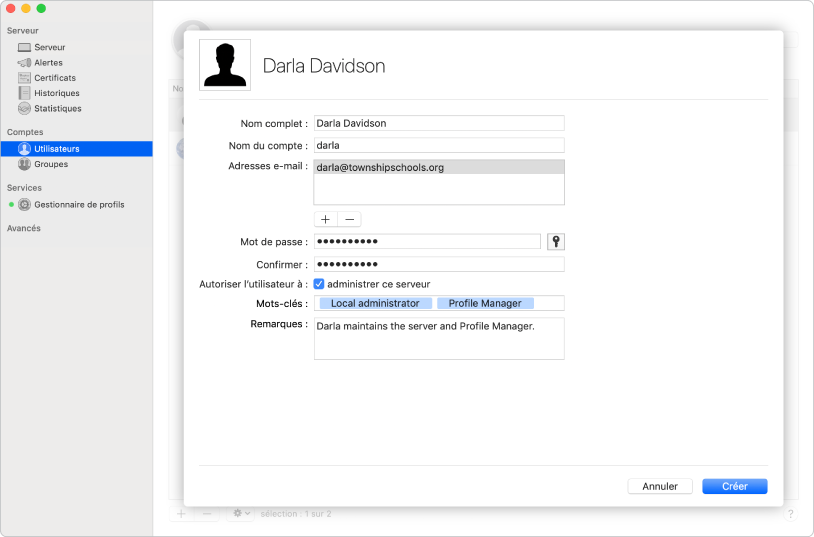Image resolution: width=814 pixels, height=537 pixels.
Task: Select the darla@townshipschools.org email row
Action: coord(439,167)
